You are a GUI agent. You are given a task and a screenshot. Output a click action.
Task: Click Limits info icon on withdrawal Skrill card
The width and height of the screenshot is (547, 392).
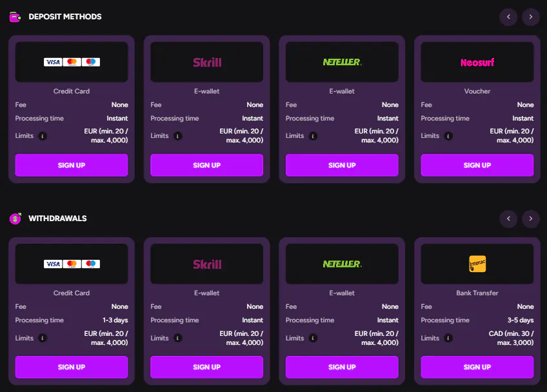click(178, 338)
